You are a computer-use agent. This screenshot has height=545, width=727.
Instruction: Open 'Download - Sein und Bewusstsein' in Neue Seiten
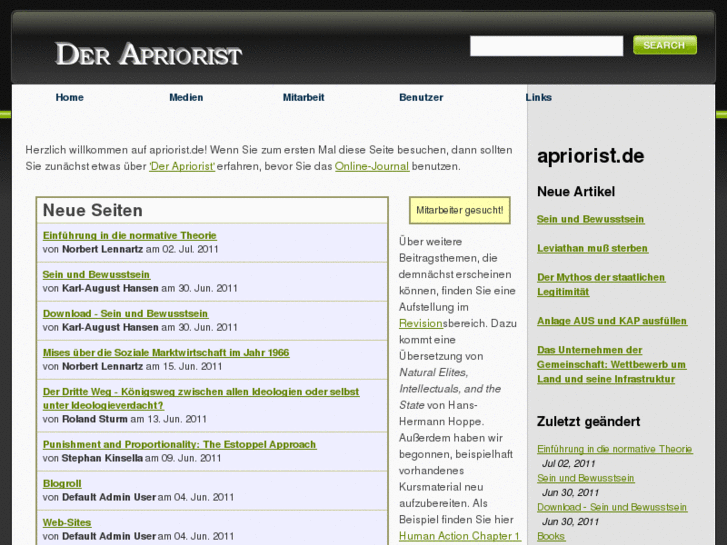click(125, 314)
